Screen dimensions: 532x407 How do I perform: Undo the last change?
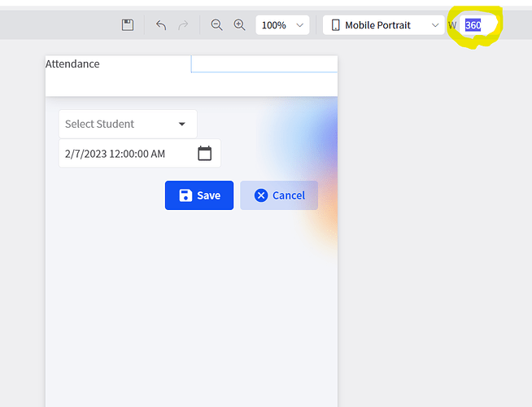pyautogui.click(x=161, y=25)
